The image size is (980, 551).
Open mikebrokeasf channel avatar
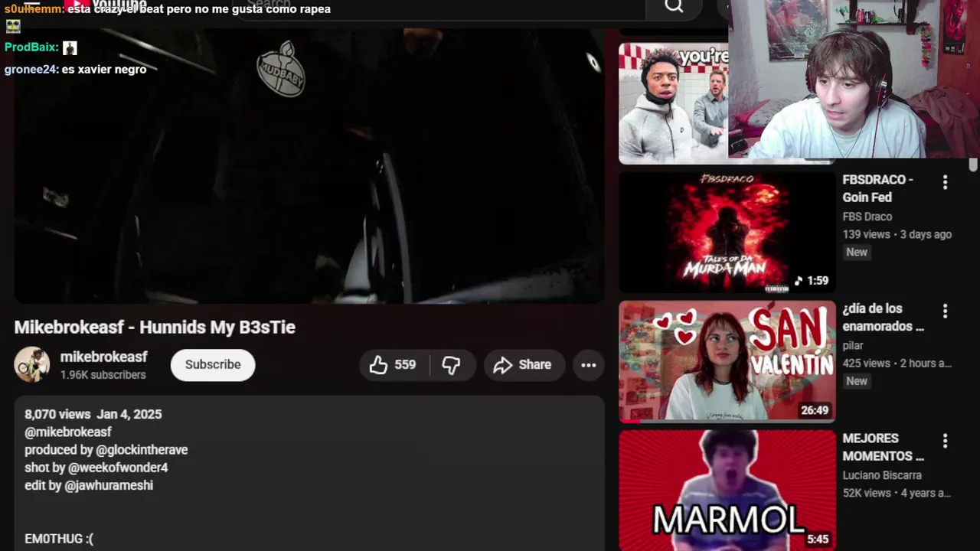tap(31, 364)
